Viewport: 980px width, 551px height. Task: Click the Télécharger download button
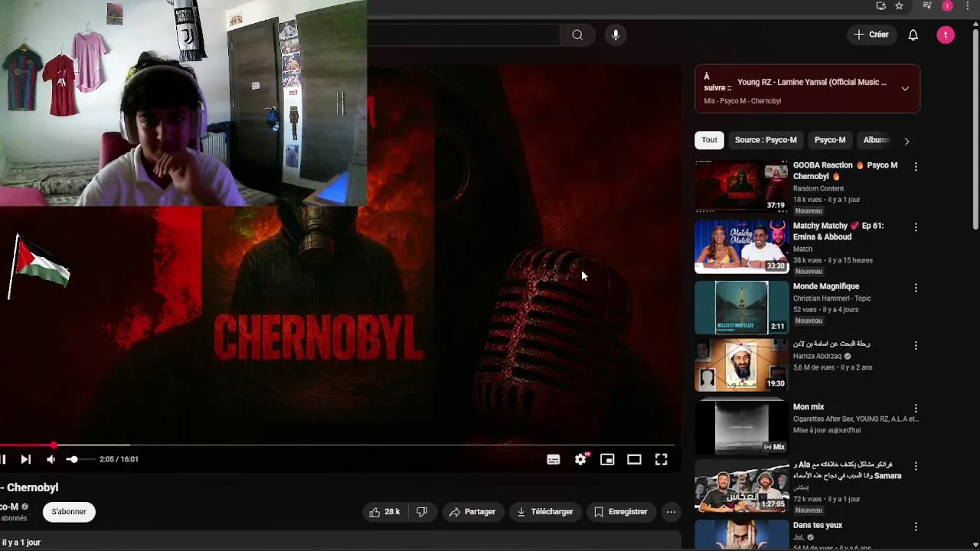(x=545, y=512)
